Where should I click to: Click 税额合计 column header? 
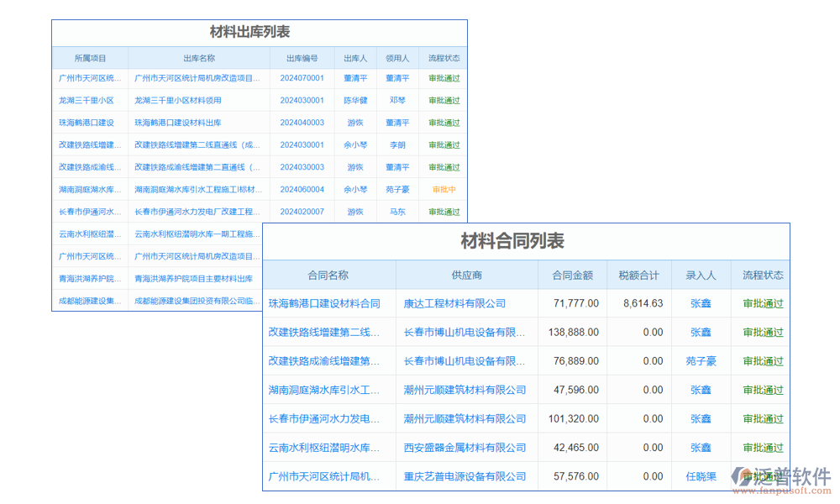pos(640,275)
